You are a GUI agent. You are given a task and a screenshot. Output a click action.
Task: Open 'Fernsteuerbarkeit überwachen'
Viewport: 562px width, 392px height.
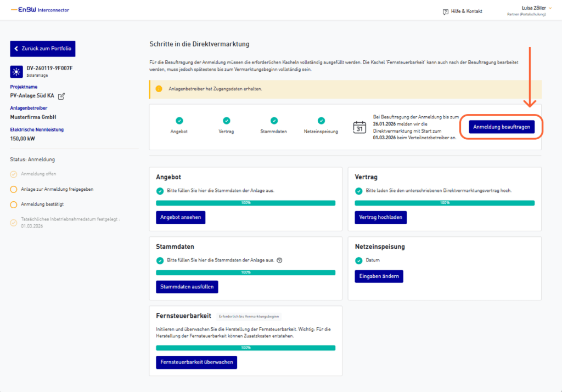click(196, 362)
